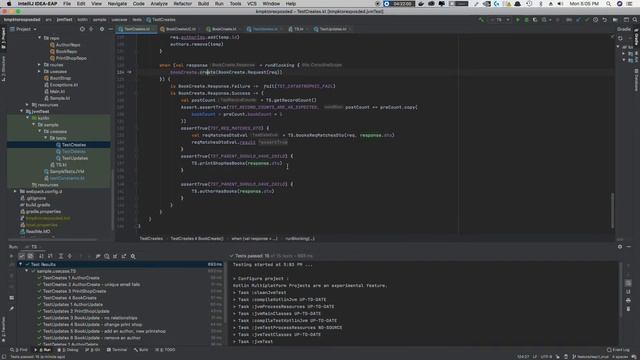Click the Build project hammer icon
Viewport: 640px width, 360px height.
pyautogui.click(x=481, y=20)
